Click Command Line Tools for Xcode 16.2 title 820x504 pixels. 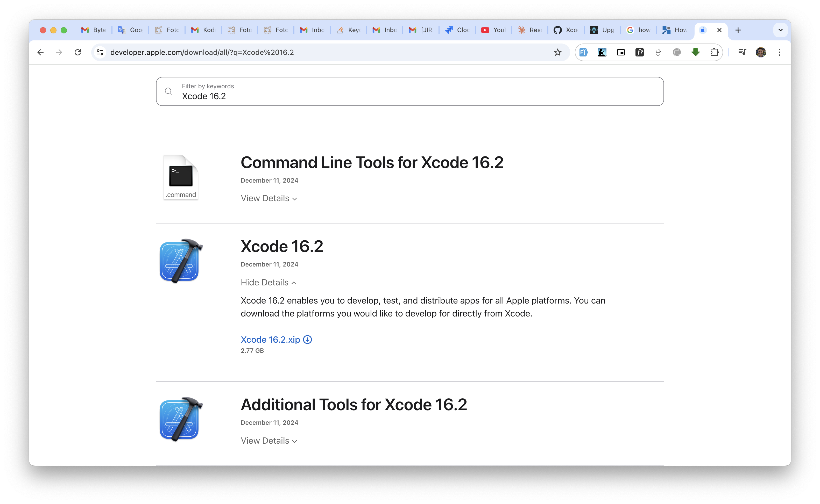(372, 163)
